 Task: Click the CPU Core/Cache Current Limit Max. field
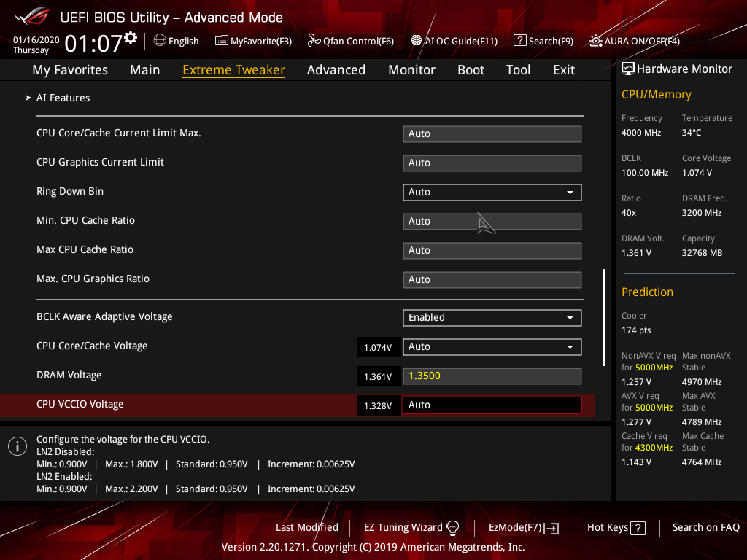tap(492, 134)
